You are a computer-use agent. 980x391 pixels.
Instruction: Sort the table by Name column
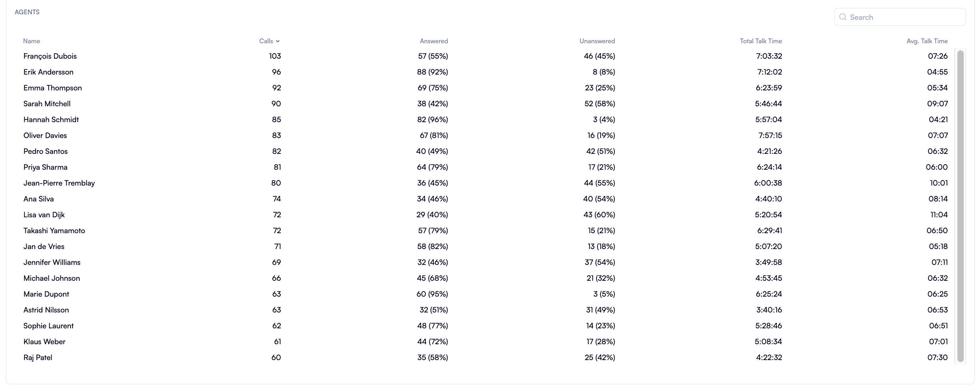pyautogui.click(x=31, y=41)
